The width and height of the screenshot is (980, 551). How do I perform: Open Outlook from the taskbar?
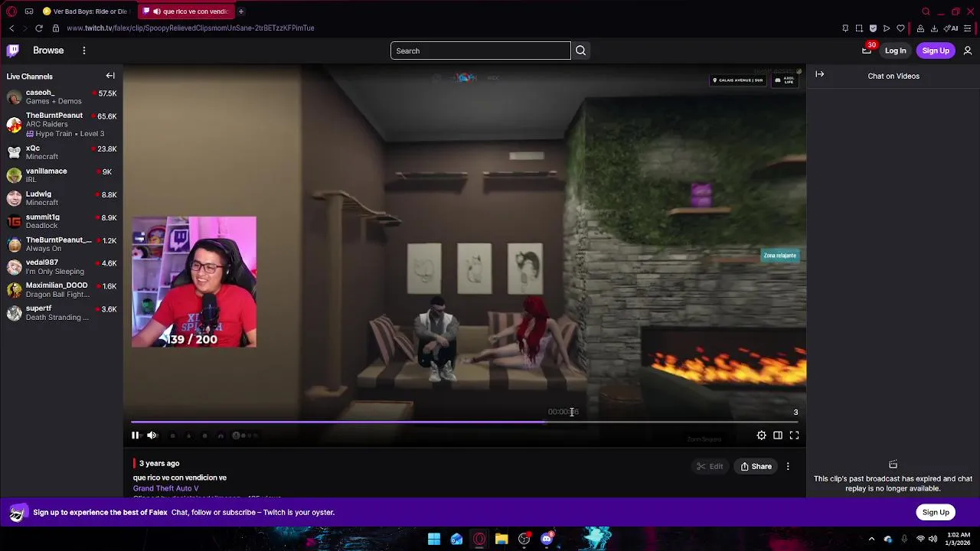456,539
